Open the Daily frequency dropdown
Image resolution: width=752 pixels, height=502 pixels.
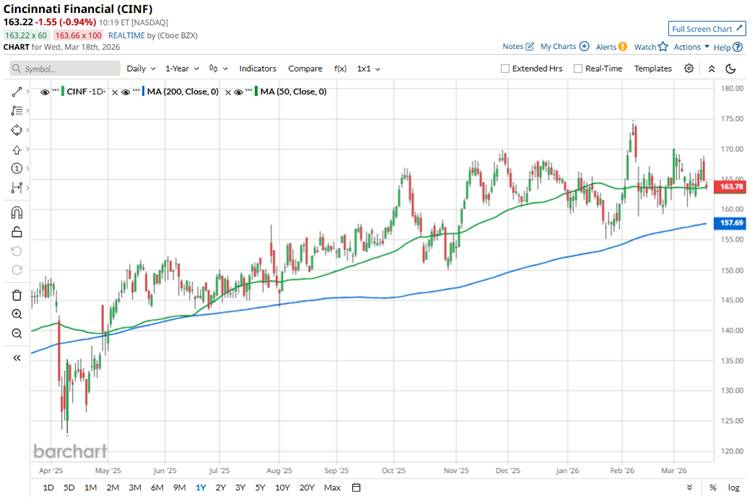click(x=139, y=69)
